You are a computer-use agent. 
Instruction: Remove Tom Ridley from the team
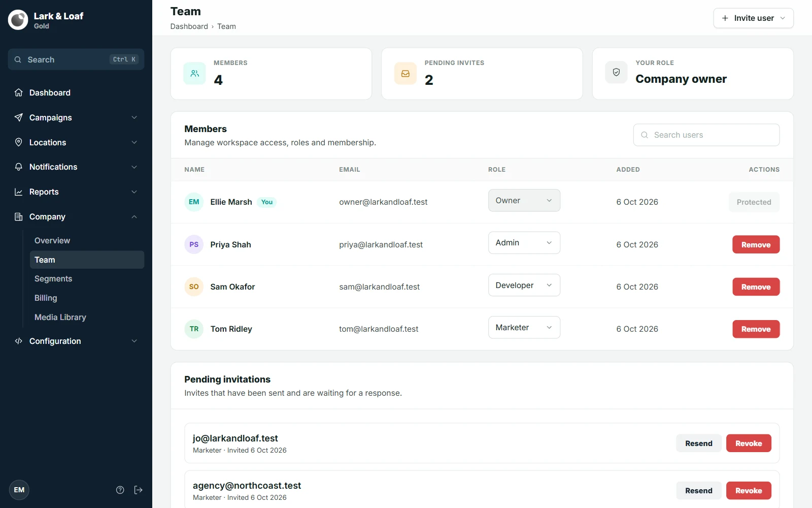pos(756,329)
